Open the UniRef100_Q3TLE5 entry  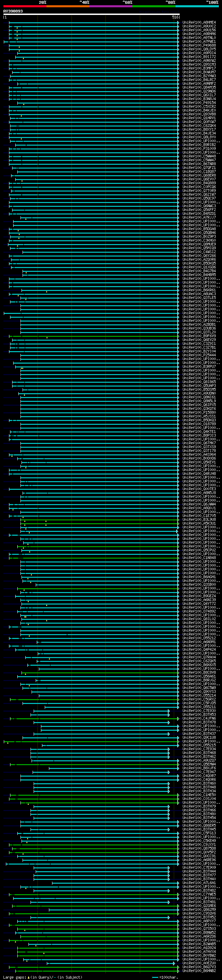(x=199, y=298)
